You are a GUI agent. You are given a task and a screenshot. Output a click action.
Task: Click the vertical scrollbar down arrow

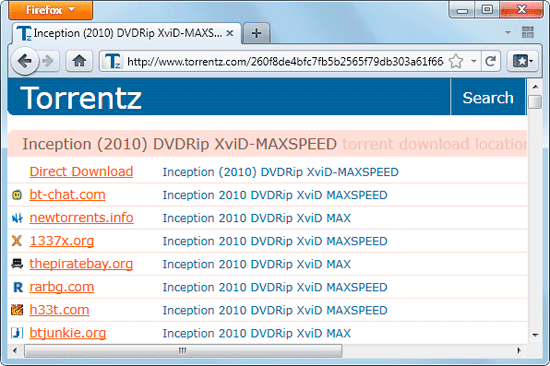coord(535,335)
